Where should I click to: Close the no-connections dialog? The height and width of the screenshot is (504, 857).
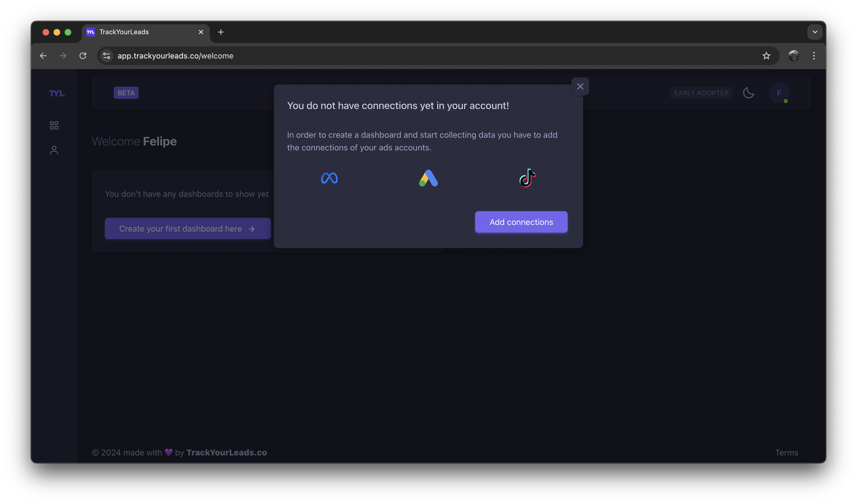pyautogui.click(x=580, y=86)
